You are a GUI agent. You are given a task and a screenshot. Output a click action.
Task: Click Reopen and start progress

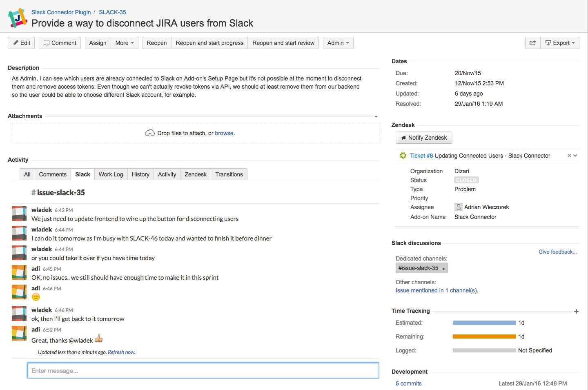[209, 43]
